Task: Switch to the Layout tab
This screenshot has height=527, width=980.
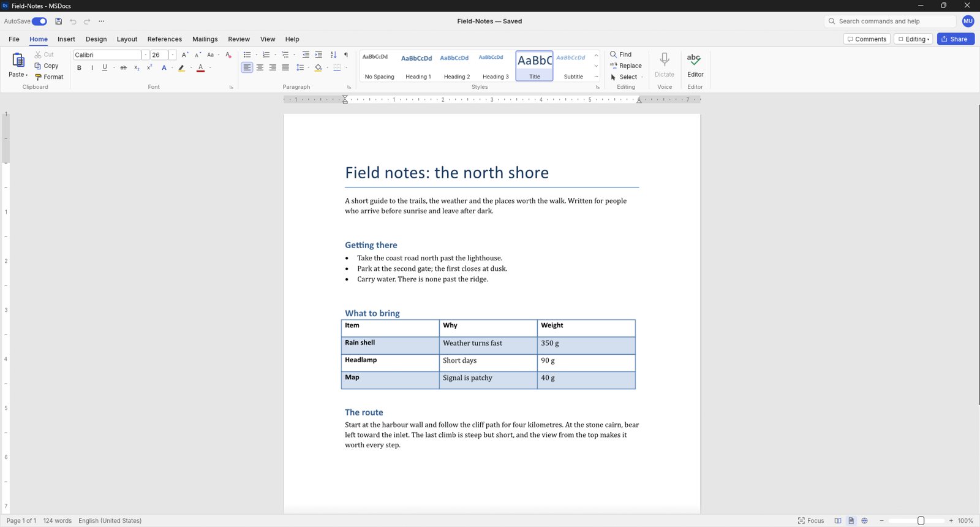Action: tap(127, 39)
